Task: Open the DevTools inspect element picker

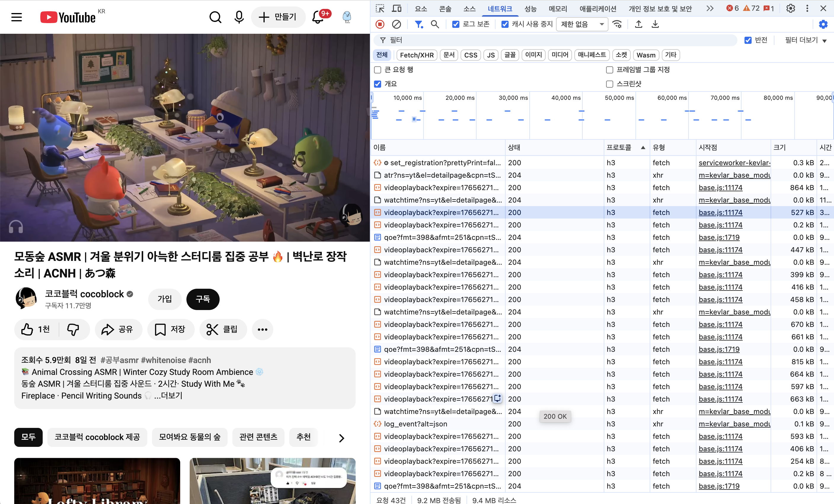Action: [380, 9]
